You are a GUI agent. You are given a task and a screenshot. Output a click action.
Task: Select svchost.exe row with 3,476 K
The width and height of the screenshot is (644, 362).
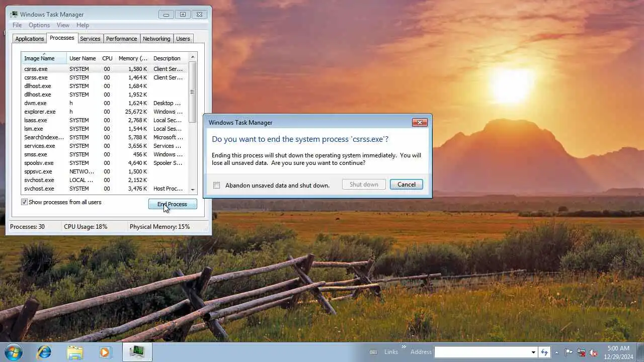(105, 189)
